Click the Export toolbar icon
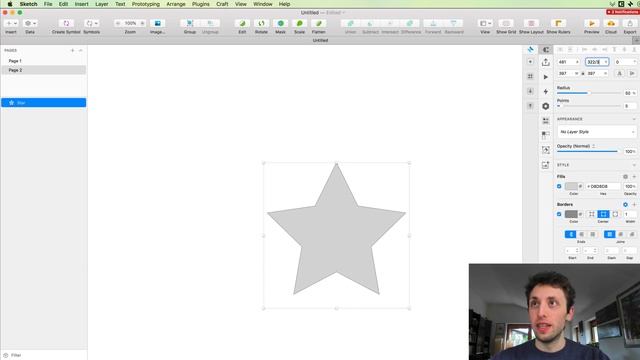The height and width of the screenshot is (360, 640). (630, 24)
